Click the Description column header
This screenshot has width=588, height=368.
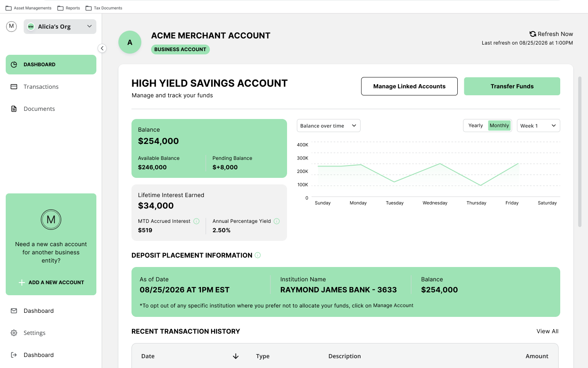pyautogui.click(x=345, y=356)
